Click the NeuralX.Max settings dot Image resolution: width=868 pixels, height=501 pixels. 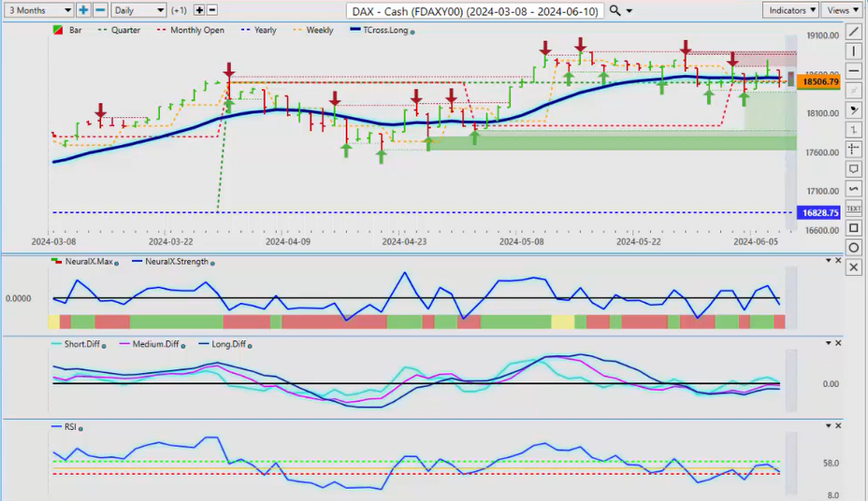point(116,264)
